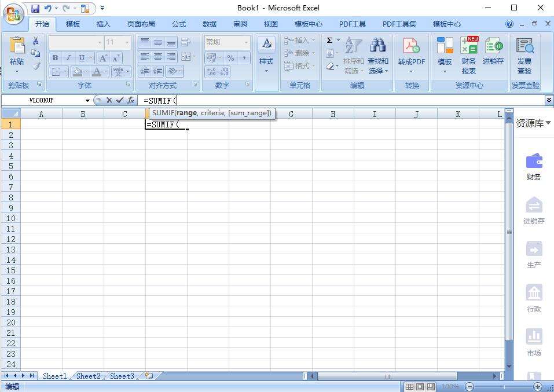Switch to Sheet3 worksheet tab
Viewport: 554px width, 392px height.
click(122, 376)
